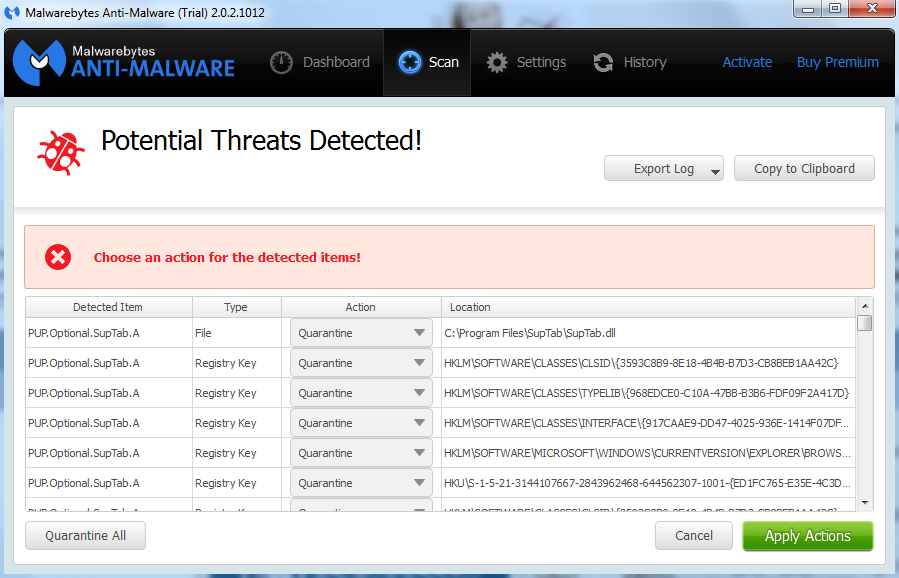Click 'Registry Key' type in TYPELIB row
The width and height of the screenshot is (899, 578).
225,393
